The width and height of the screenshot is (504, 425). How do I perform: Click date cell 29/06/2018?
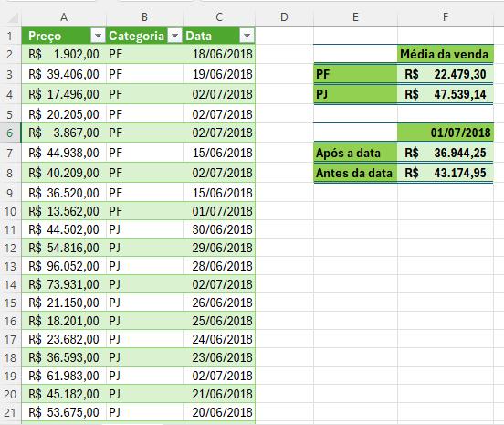click(x=219, y=248)
